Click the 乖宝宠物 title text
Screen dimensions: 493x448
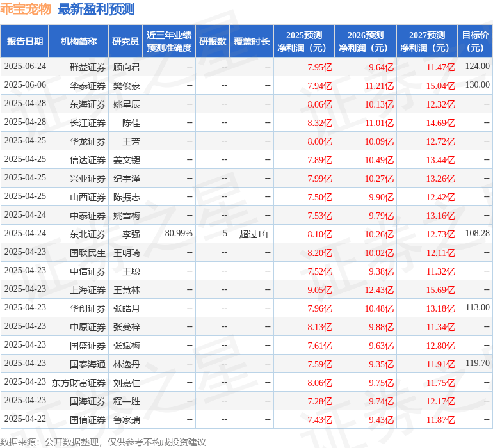coord(26,8)
